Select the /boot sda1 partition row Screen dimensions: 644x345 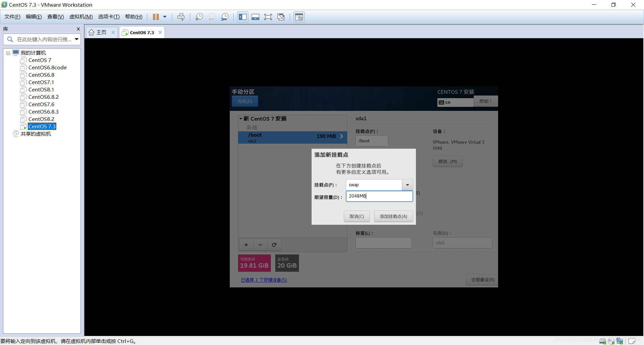tap(292, 137)
